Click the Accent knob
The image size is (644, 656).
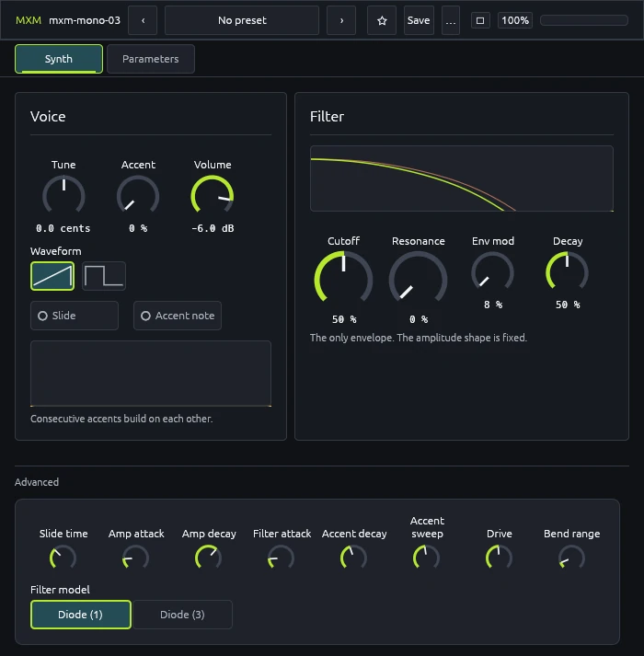point(138,195)
